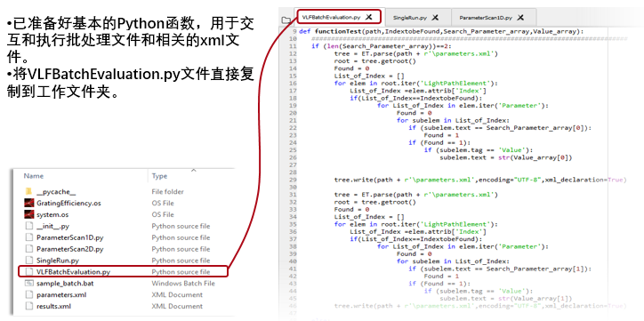Click the system.os file icon

(28, 214)
